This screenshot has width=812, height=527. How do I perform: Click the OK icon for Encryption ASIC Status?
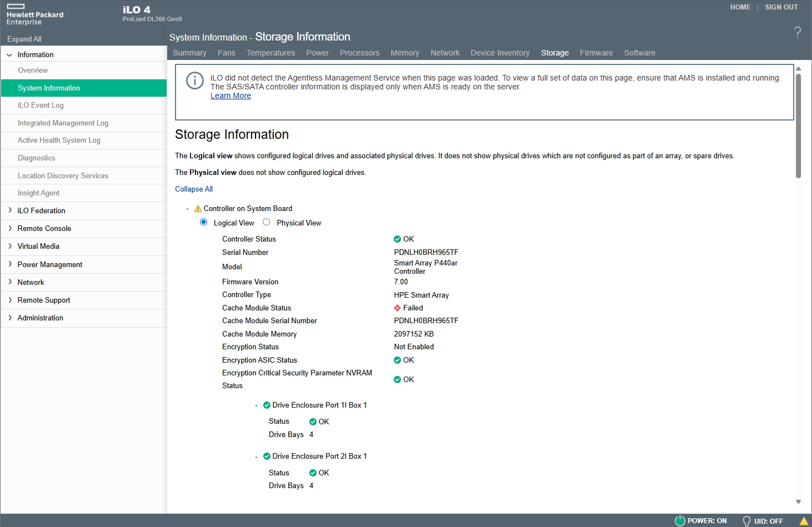[x=397, y=360]
